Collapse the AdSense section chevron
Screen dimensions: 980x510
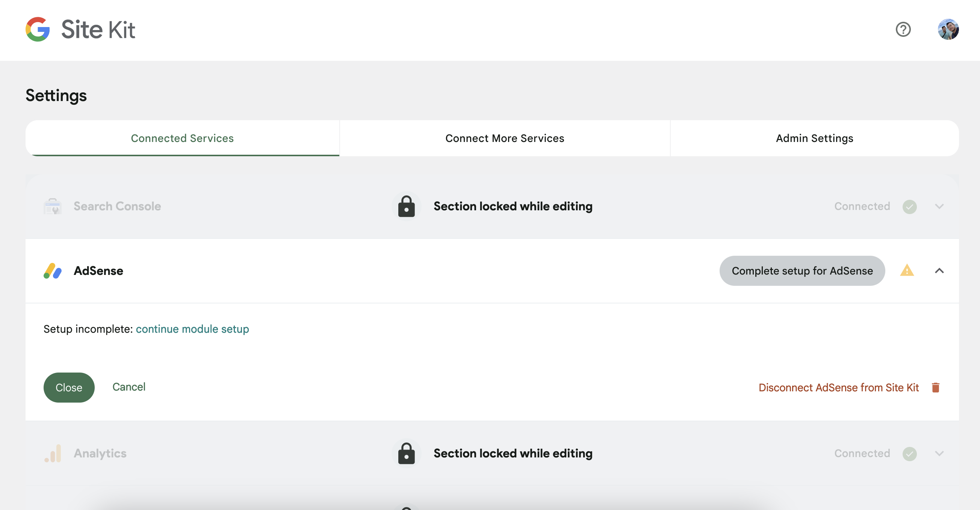coord(939,271)
